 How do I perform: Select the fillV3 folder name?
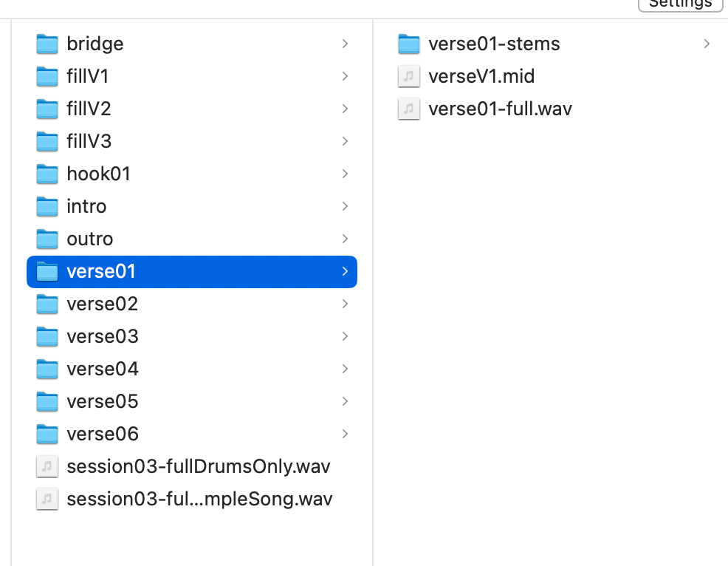coord(89,142)
